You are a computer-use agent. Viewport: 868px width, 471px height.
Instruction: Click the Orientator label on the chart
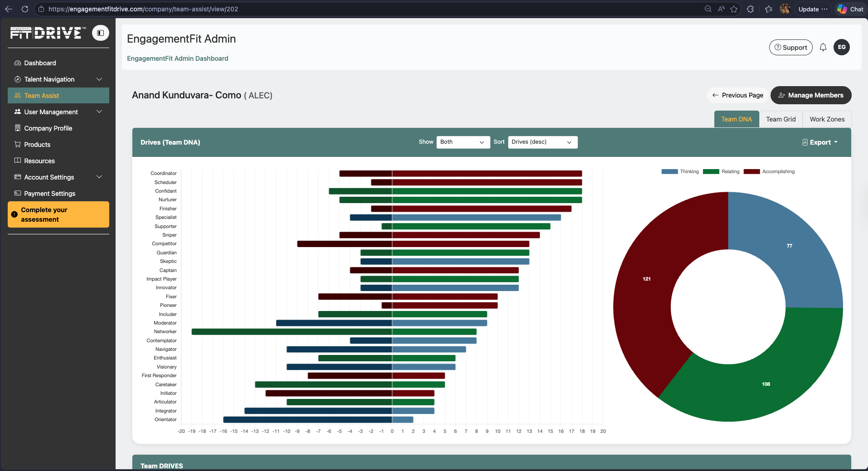coord(165,420)
